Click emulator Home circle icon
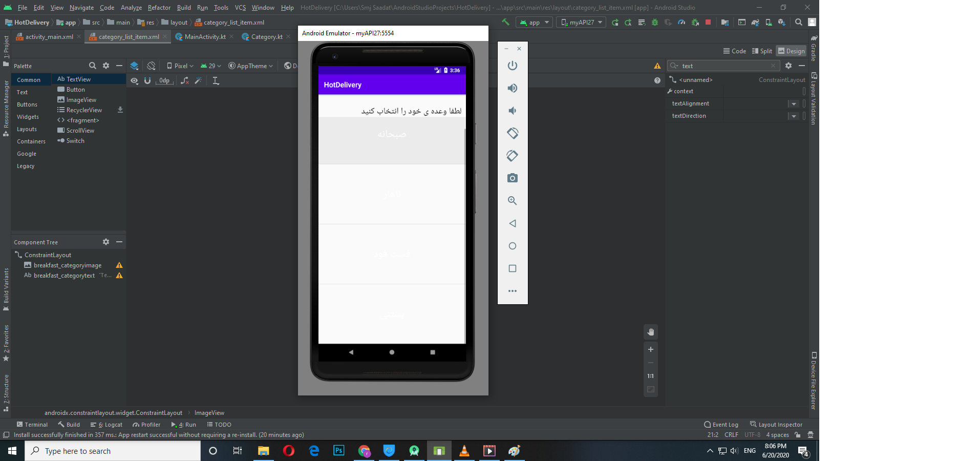Screen dimensions: 980x461 tap(513, 246)
